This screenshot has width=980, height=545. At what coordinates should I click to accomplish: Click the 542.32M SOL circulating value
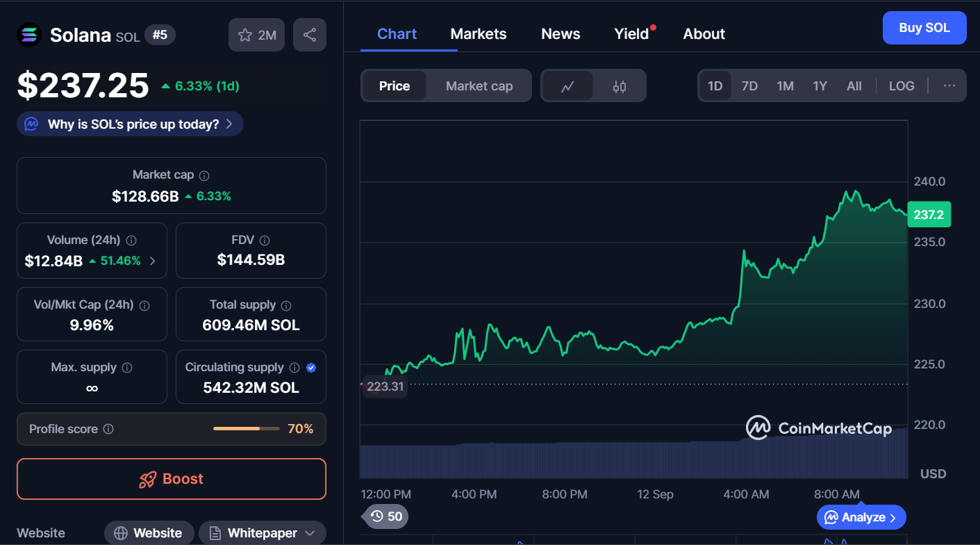click(x=251, y=387)
